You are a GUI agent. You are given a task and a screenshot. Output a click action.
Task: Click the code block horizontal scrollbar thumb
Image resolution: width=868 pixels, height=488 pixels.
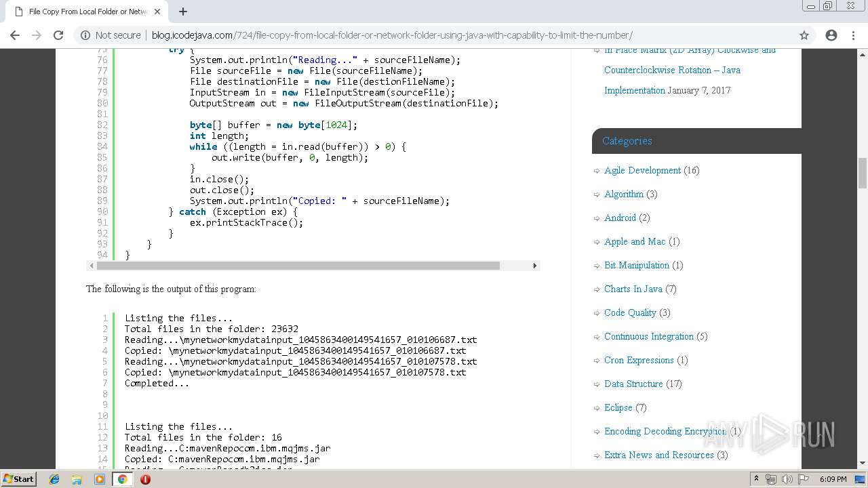click(x=298, y=266)
